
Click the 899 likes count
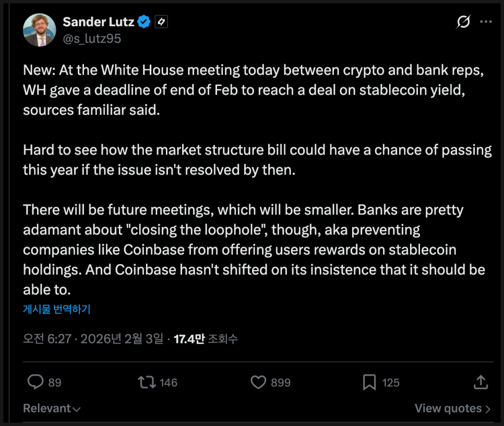[281, 383]
